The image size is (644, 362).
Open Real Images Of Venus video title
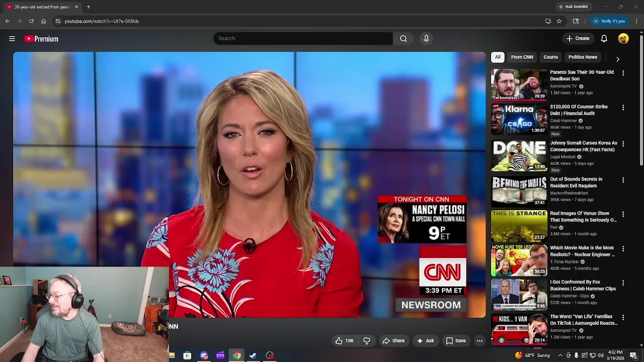[x=583, y=217]
